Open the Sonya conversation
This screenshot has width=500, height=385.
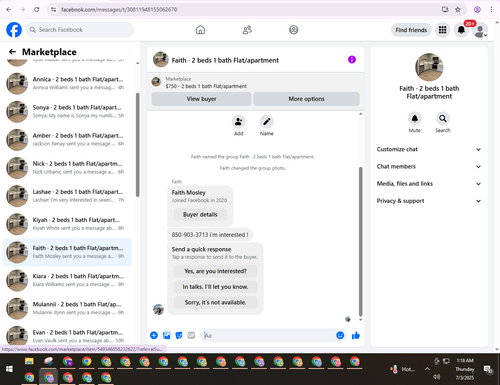[x=67, y=111]
